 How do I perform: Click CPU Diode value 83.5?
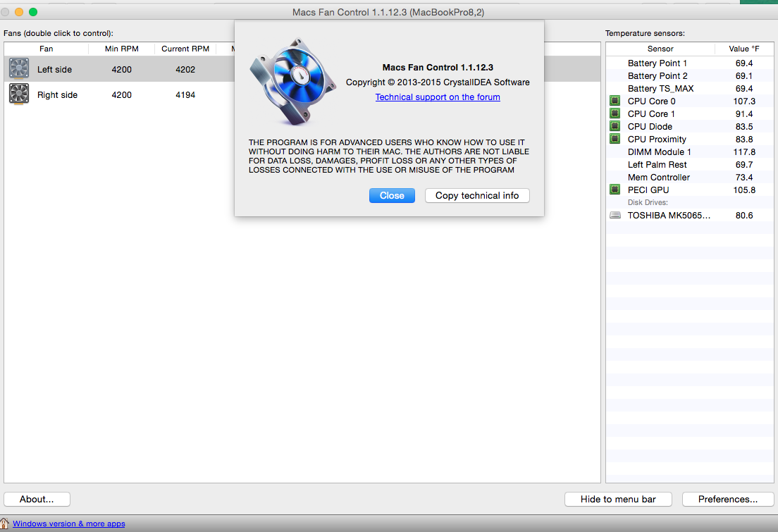click(x=744, y=127)
